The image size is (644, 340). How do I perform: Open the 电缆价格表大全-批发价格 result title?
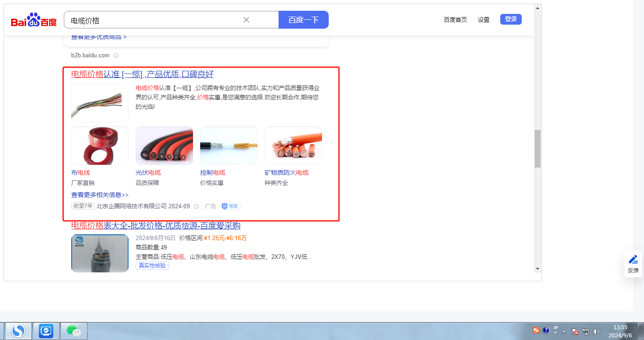[156, 225]
